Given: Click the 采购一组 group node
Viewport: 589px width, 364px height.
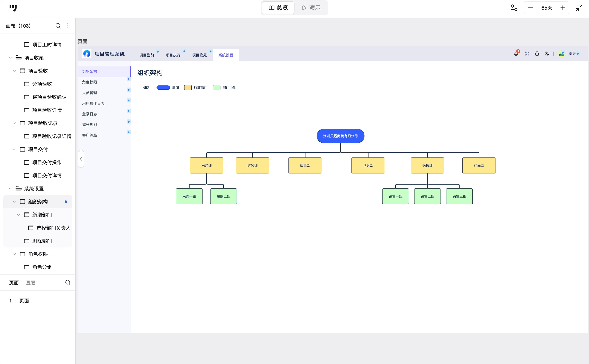Looking at the screenshot, I should [x=189, y=196].
